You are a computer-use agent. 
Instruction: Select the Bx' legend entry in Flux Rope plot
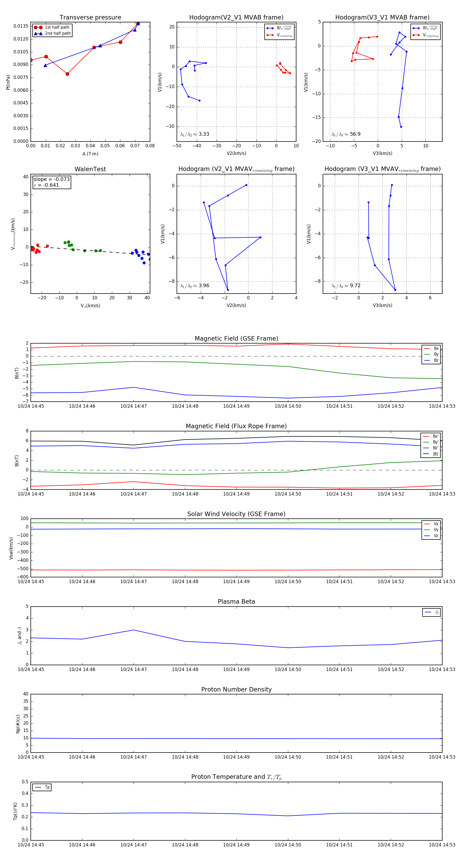pos(431,436)
